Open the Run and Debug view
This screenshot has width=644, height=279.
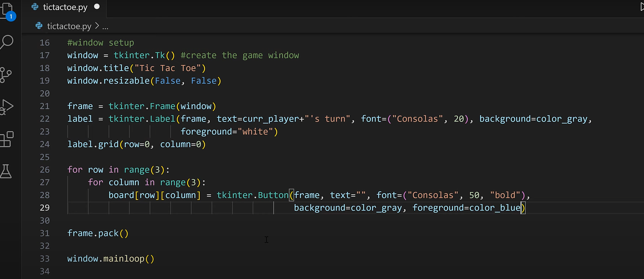tap(7, 107)
